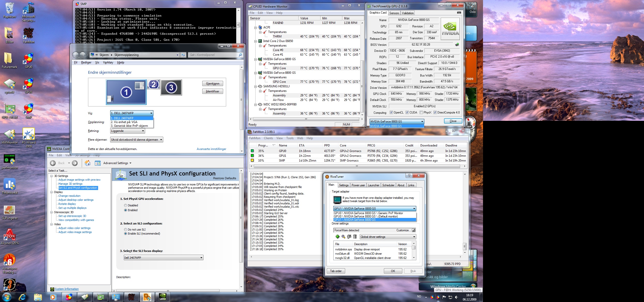The width and height of the screenshot is (644, 302).
Task: Click GPU-Z screenshot camera icon
Action: [x=459, y=13]
